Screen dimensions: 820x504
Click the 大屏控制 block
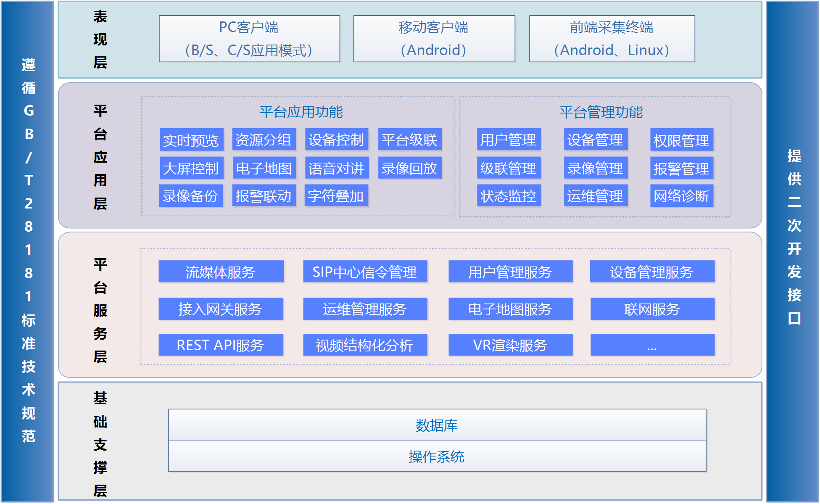point(191,168)
